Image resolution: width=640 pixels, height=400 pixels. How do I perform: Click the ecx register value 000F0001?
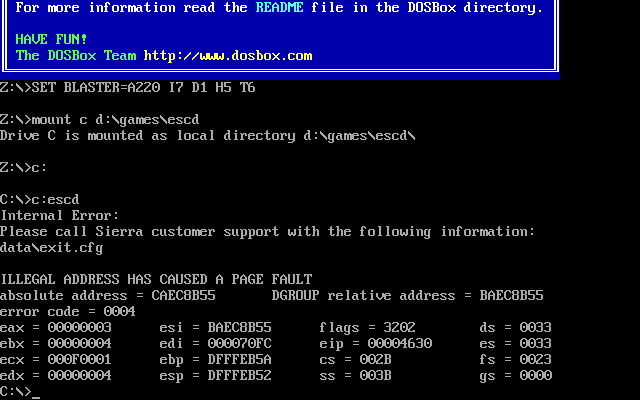80,360
